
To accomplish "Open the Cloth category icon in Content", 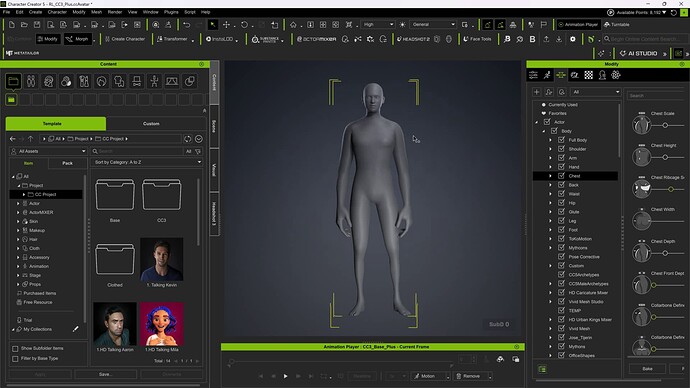I will coord(119,81).
